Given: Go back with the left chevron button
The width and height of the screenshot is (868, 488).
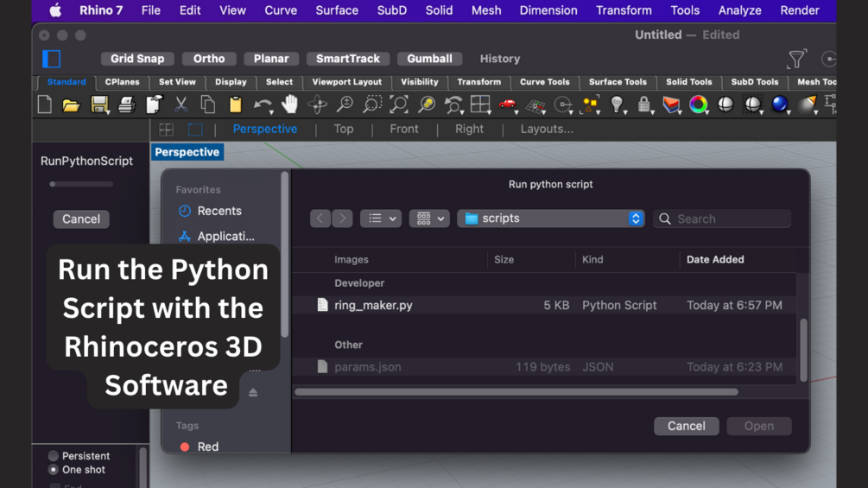Looking at the screenshot, I should [320, 219].
